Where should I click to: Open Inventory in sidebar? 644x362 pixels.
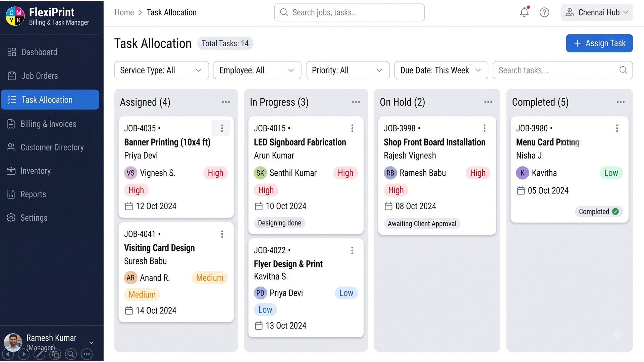tap(50, 171)
